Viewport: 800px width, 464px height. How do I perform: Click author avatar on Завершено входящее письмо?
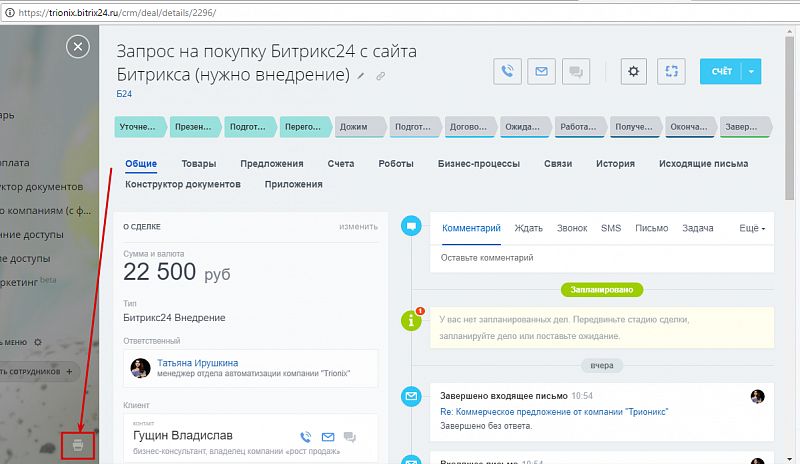758,397
